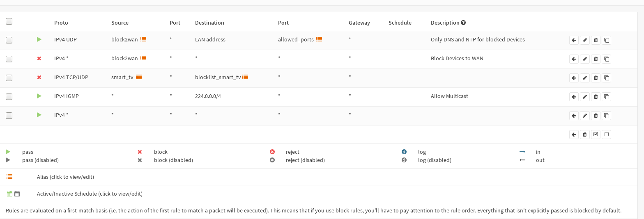Edit the 'Block Devices to WAN' rule
Image resolution: width=644 pixels, height=219 pixels.
tap(585, 59)
